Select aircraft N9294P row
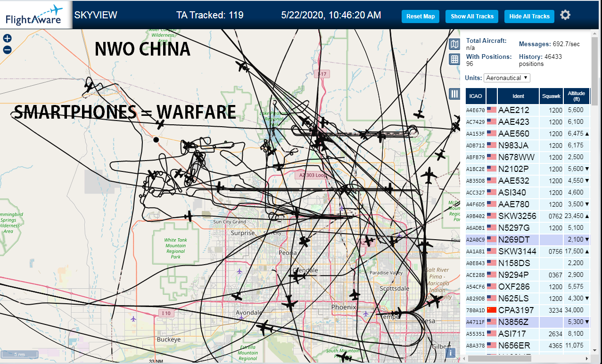602x364 pixels. pos(528,275)
